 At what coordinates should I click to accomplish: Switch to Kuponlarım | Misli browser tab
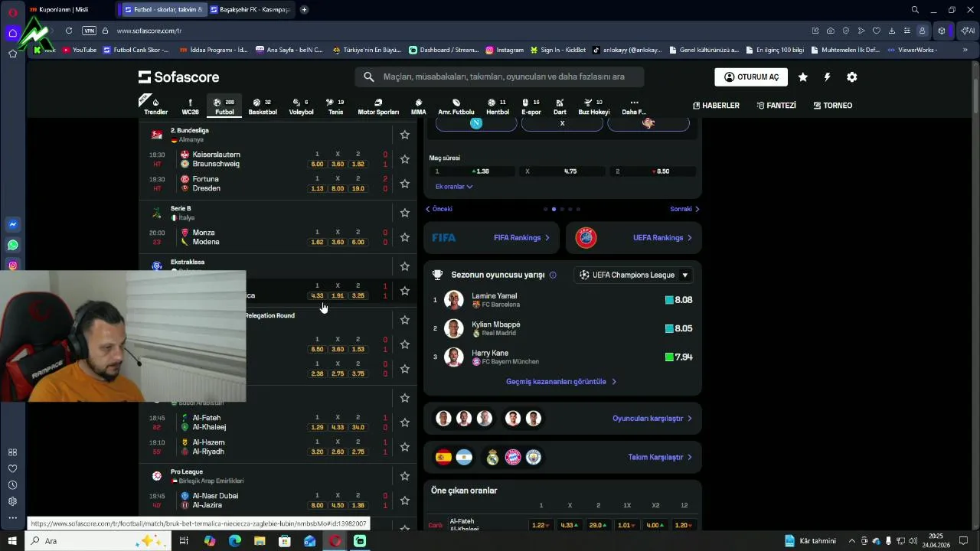(69, 10)
